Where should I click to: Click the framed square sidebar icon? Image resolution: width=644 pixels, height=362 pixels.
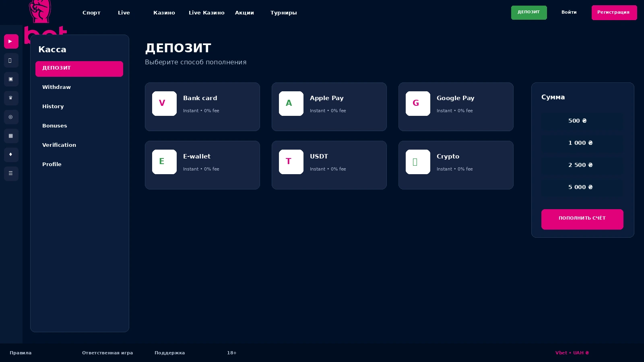pos(11,79)
